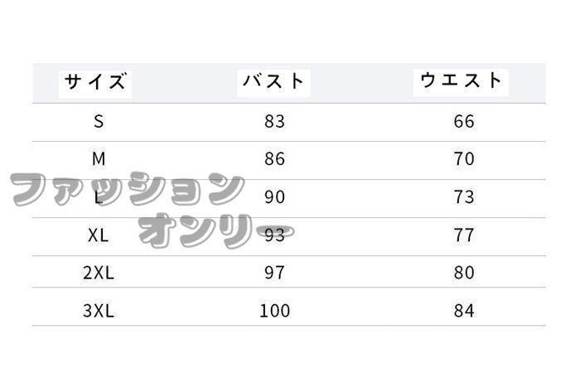Click bust value 90 for size L
580x392 pixels.
pyautogui.click(x=274, y=197)
